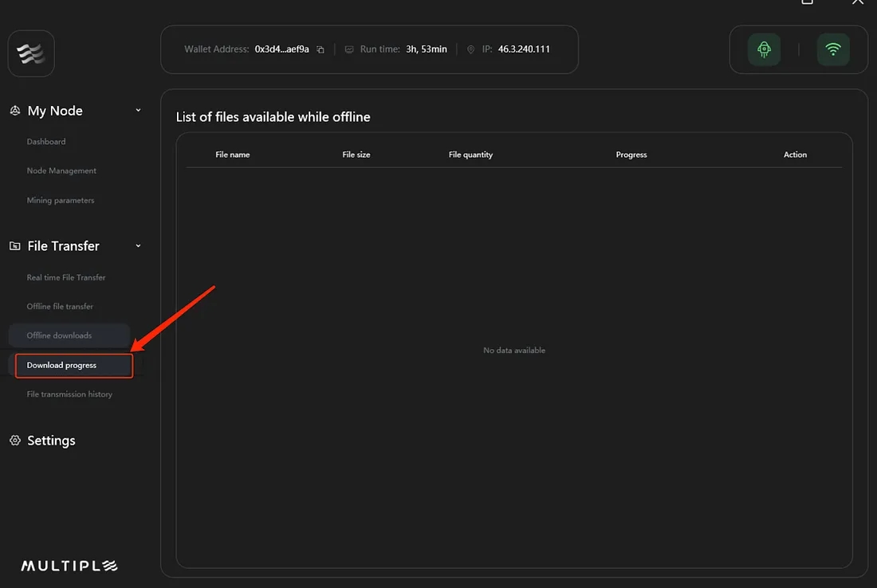Open Mining parameters page
Image resolution: width=877 pixels, height=588 pixels.
pyautogui.click(x=61, y=201)
